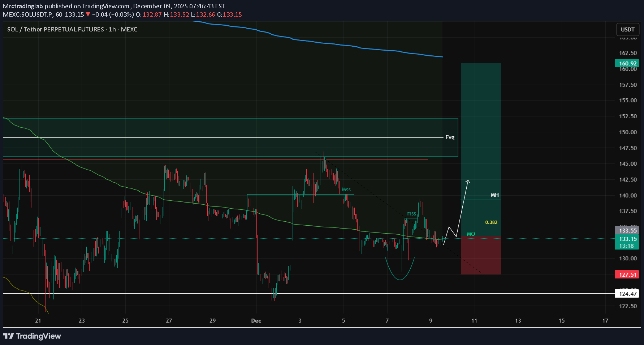Expand the MEXC exchange label in the legend
This screenshot has width=644, height=345.
130,29
